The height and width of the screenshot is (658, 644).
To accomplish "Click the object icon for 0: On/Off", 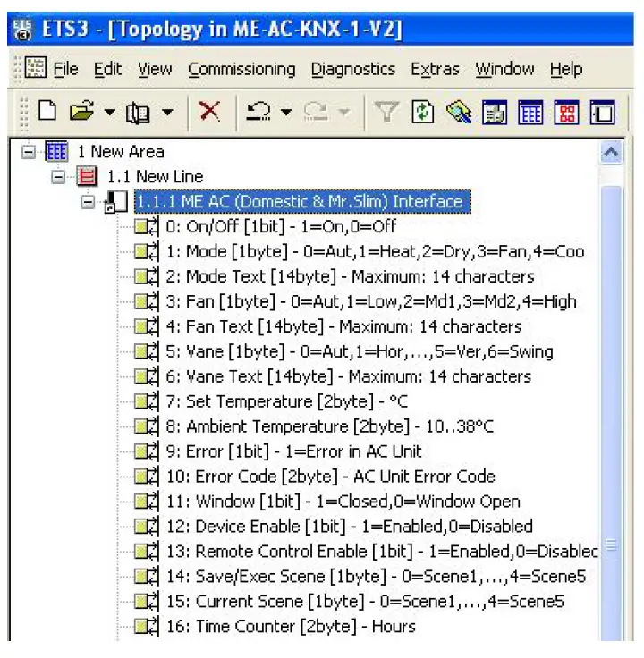I will pyautogui.click(x=147, y=226).
